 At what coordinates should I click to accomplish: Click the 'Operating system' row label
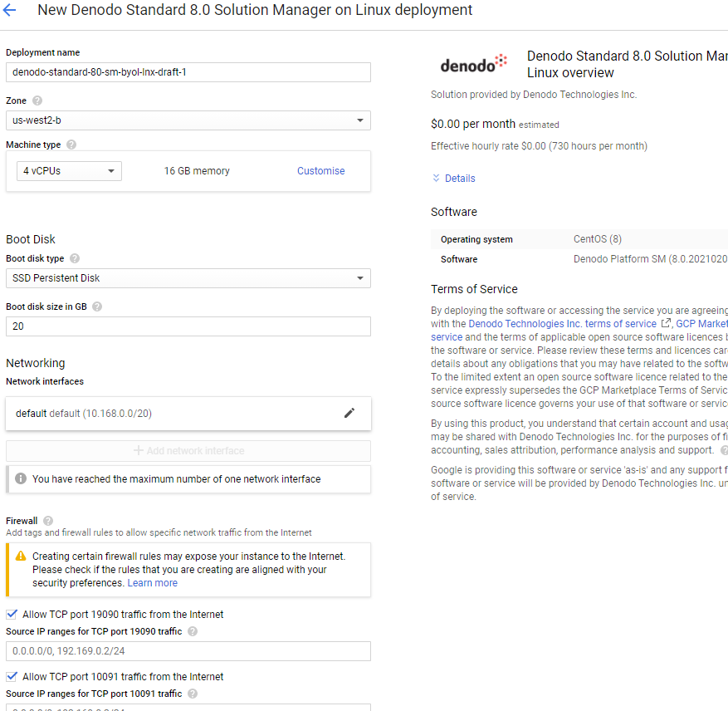pos(476,239)
